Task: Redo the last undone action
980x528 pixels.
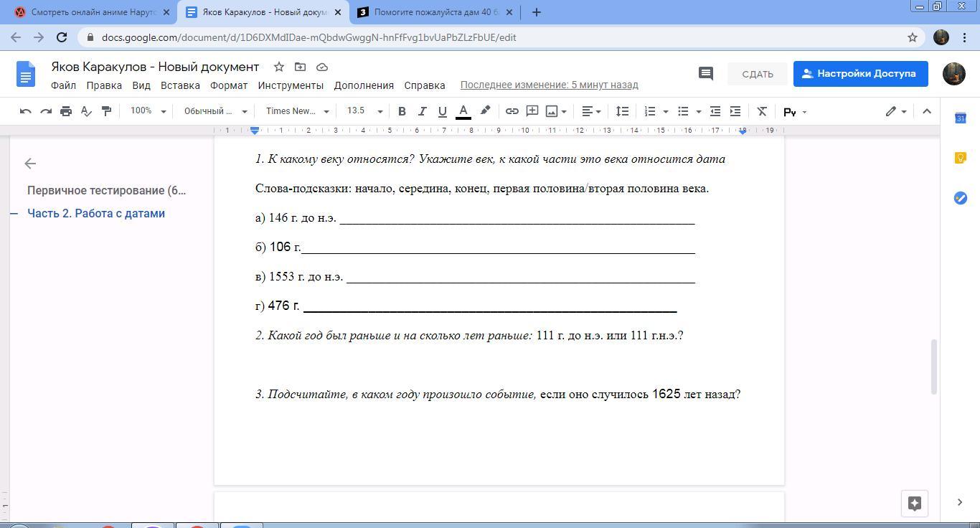Action: pos(46,111)
